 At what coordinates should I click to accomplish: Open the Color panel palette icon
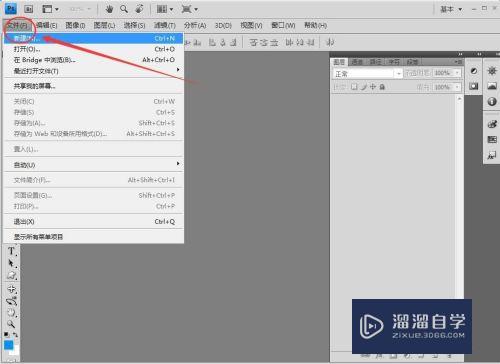tap(492, 124)
